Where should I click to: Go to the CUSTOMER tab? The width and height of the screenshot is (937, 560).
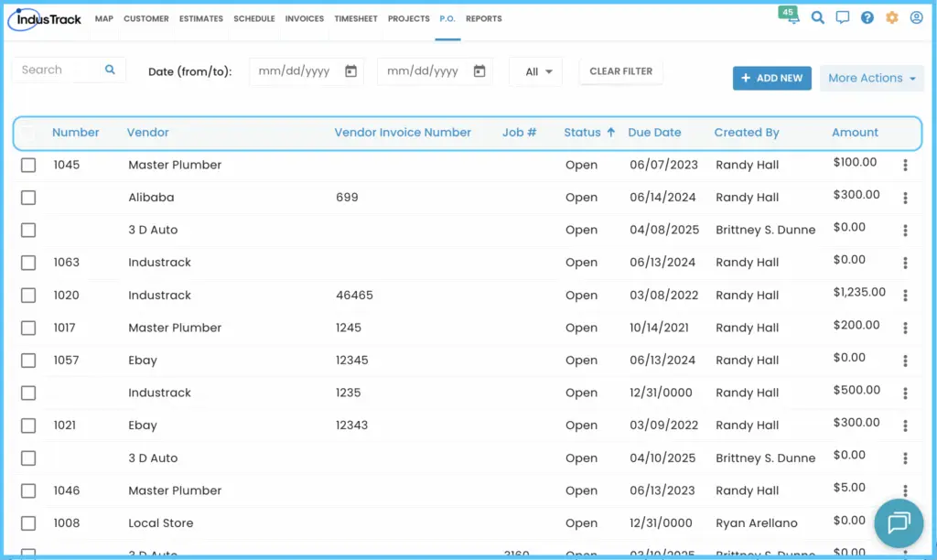pyautogui.click(x=145, y=18)
